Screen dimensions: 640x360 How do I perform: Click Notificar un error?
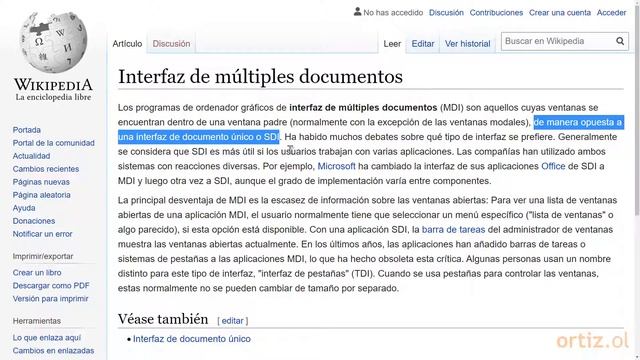coord(42,234)
